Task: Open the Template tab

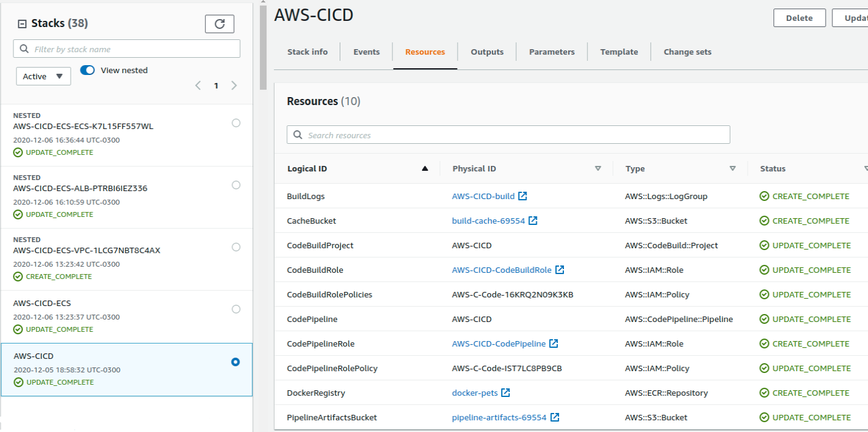Action: click(x=619, y=52)
